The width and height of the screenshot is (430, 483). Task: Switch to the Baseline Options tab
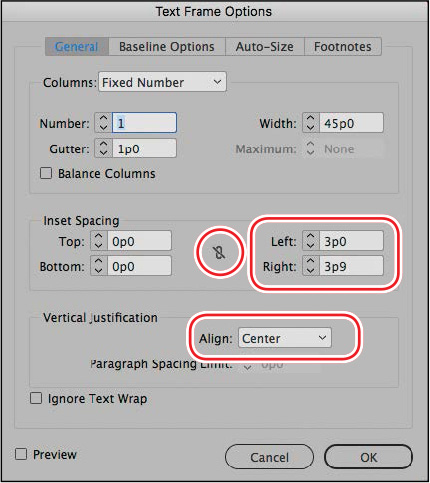tap(167, 46)
